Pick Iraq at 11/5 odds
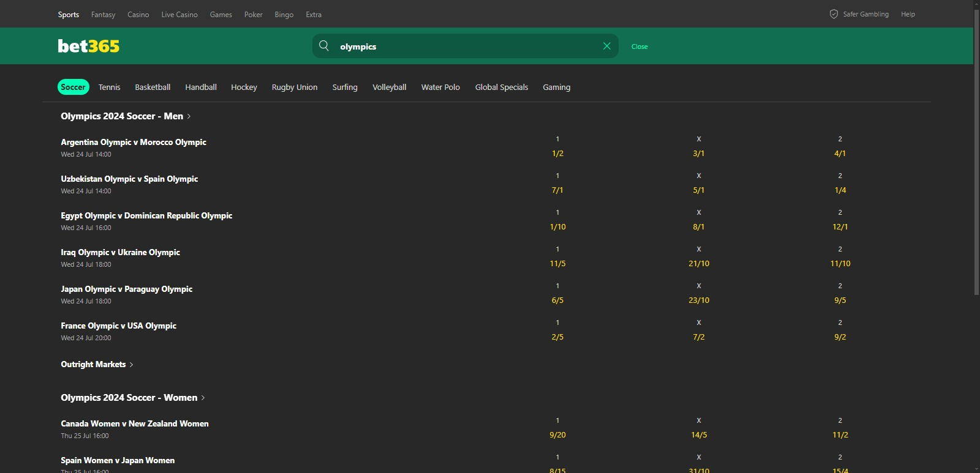This screenshot has width=980, height=473. 557,264
